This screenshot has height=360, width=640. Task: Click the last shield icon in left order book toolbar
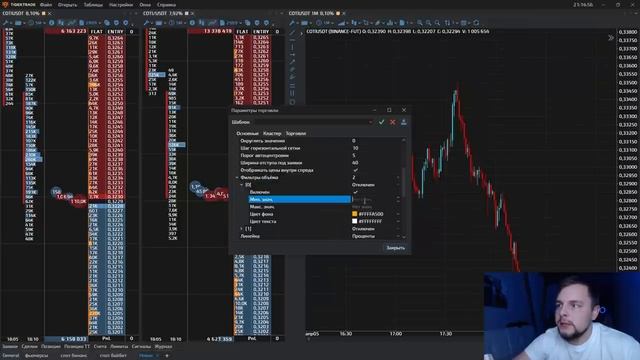click(x=125, y=23)
